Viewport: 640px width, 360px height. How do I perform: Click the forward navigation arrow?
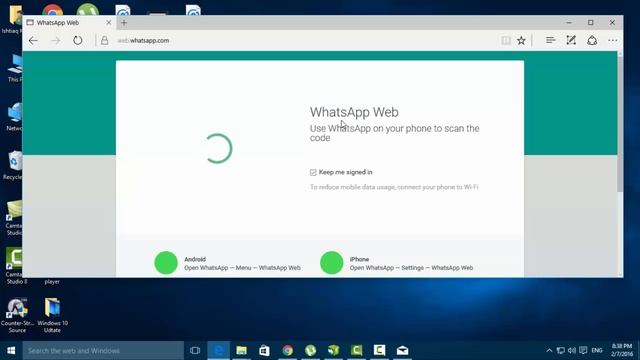[56, 40]
